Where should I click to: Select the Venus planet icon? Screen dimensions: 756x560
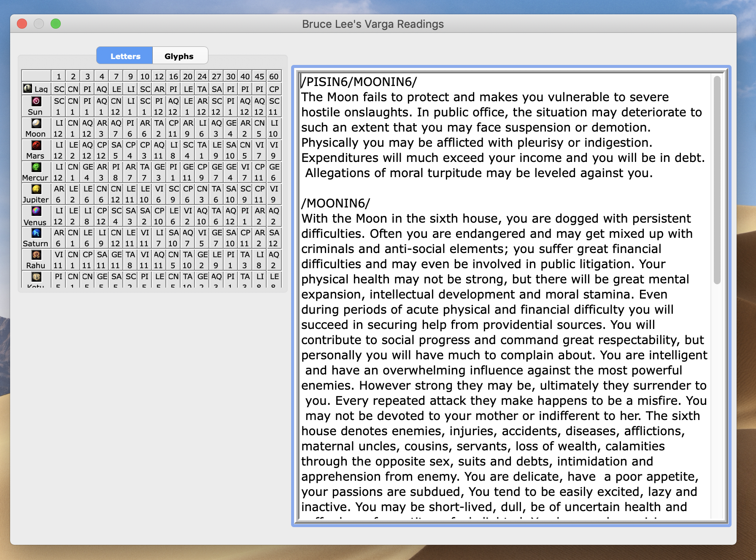[x=36, y=211]
